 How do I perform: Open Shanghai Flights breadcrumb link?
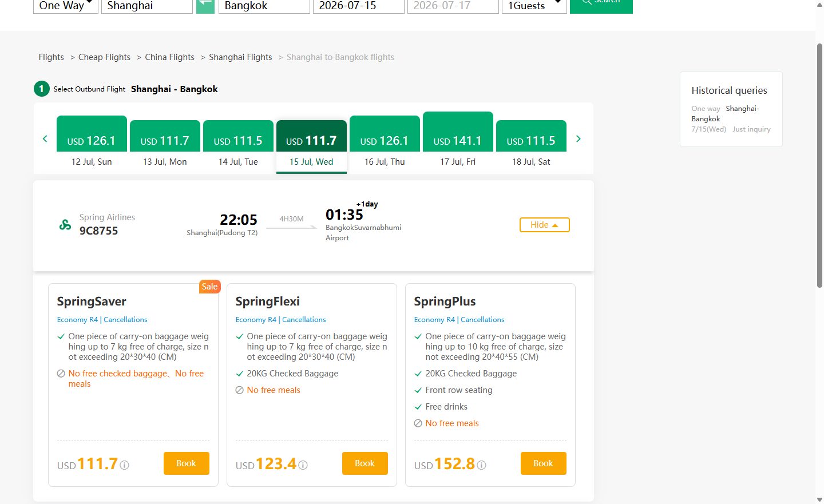point(240,57)
